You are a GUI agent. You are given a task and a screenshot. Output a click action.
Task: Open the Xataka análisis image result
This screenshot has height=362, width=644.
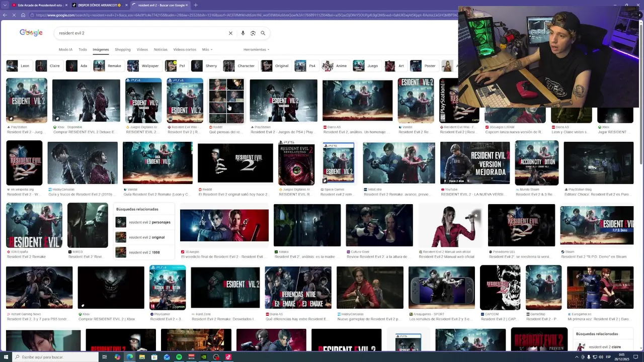point(307,225)
